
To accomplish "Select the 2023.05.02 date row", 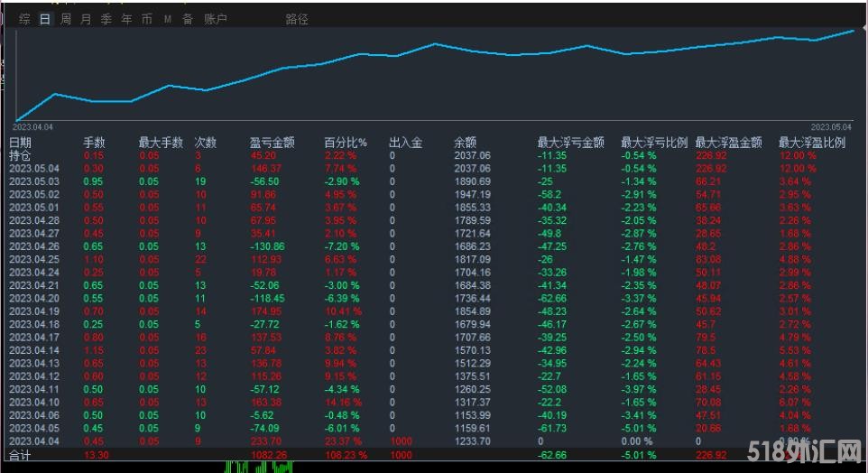I will [x=33, y=194].
